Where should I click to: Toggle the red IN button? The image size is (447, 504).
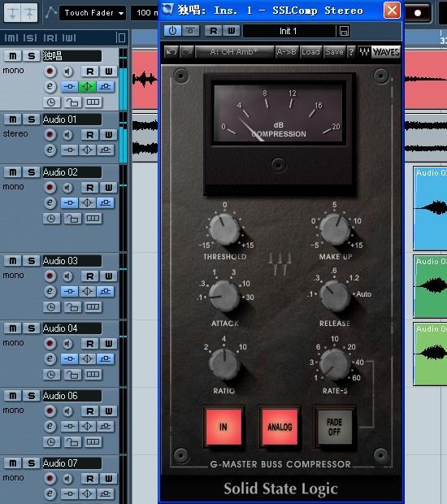(x=223, y=427)
